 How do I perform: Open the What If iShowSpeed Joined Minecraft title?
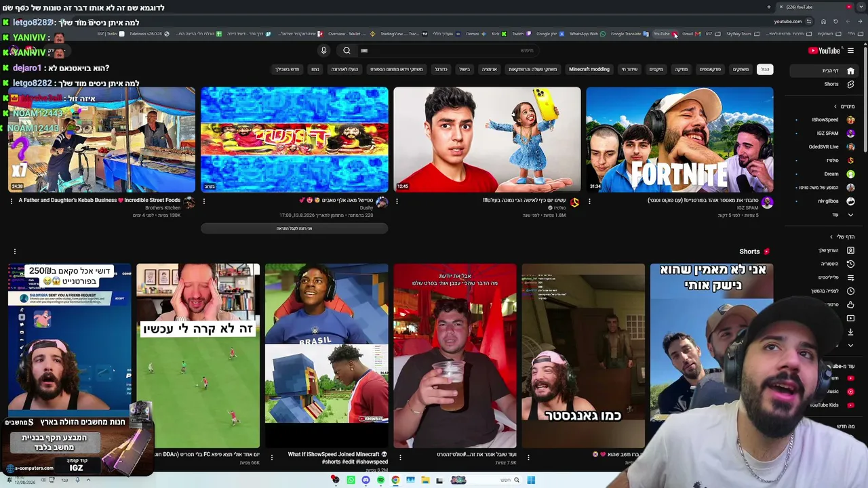click(338, 457)
